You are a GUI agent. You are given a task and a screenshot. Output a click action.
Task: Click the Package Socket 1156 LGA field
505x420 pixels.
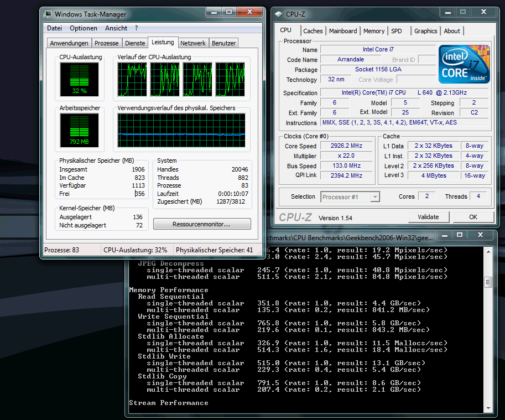(x=378, y=69)
